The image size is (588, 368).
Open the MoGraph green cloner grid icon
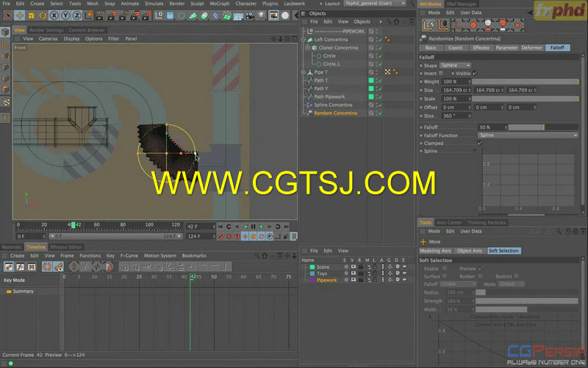(x=227, y=15)
